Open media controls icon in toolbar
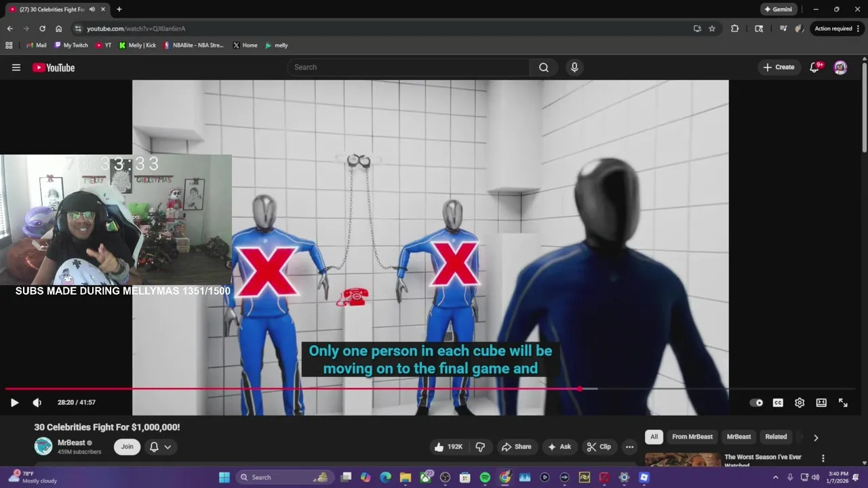868x488 pixels. click(783, 28)
